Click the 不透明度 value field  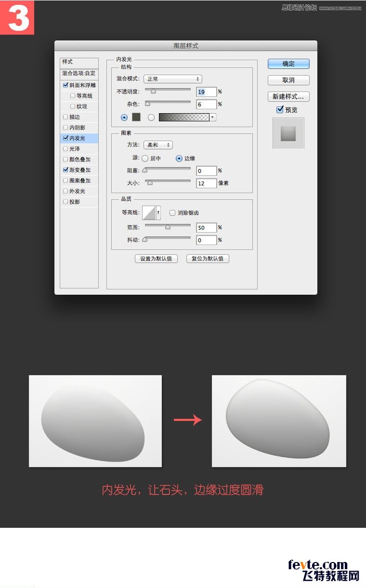pyautogui.click(x=206, y=91)
